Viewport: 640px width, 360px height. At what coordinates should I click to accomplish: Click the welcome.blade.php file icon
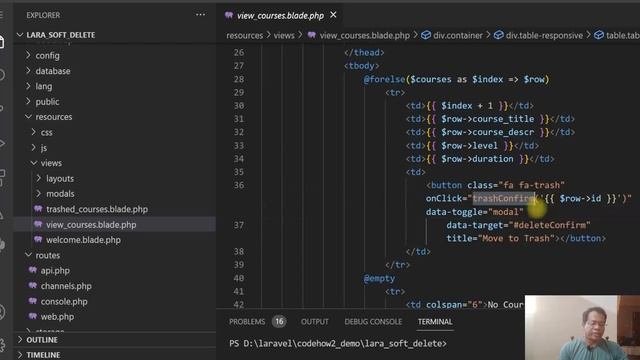tap(38, 240)
